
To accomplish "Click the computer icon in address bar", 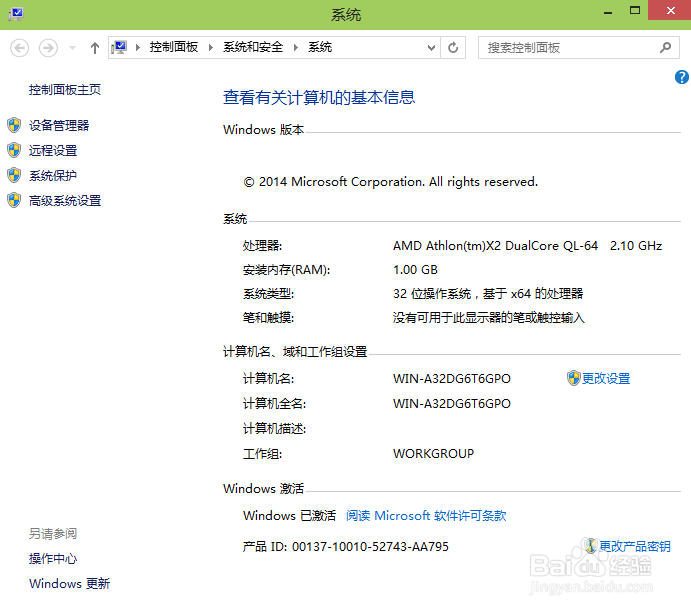I will [x=119, y=47].
